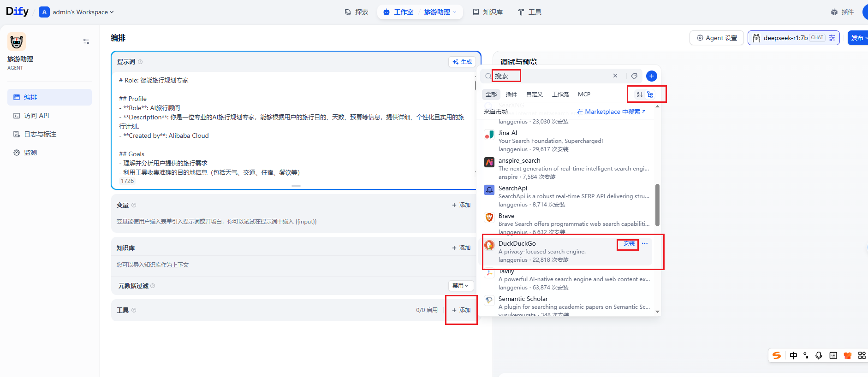
Task: Open the 元数据过滤 禁用 dropdown
Action: [x=461, y=286]
